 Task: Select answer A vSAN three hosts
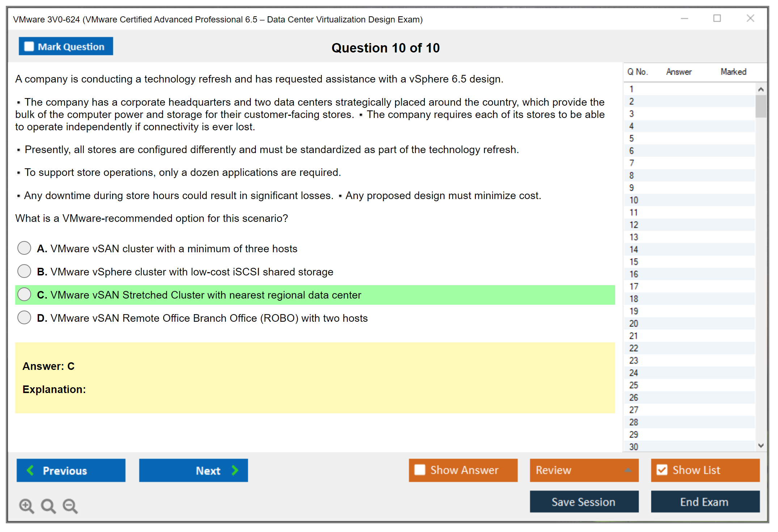[24, 248]
